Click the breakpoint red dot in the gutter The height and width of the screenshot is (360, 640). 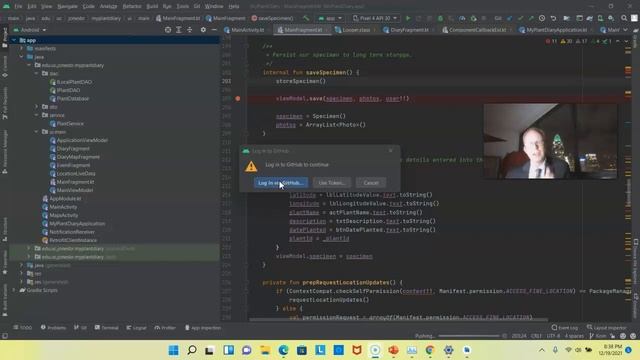tap(238, 98)
